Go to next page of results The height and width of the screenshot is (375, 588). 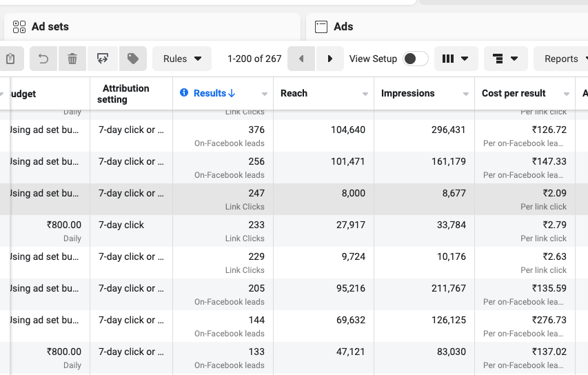point(330,59)
